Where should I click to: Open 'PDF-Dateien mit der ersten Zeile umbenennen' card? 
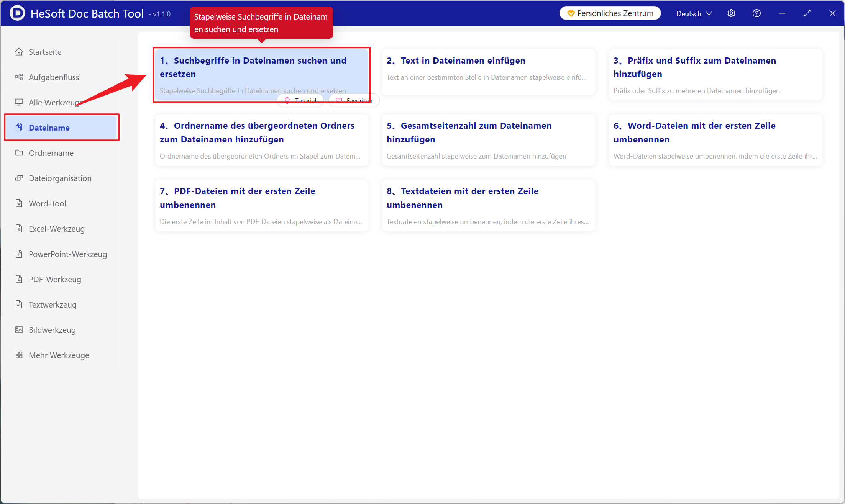[x=262, y=205]
